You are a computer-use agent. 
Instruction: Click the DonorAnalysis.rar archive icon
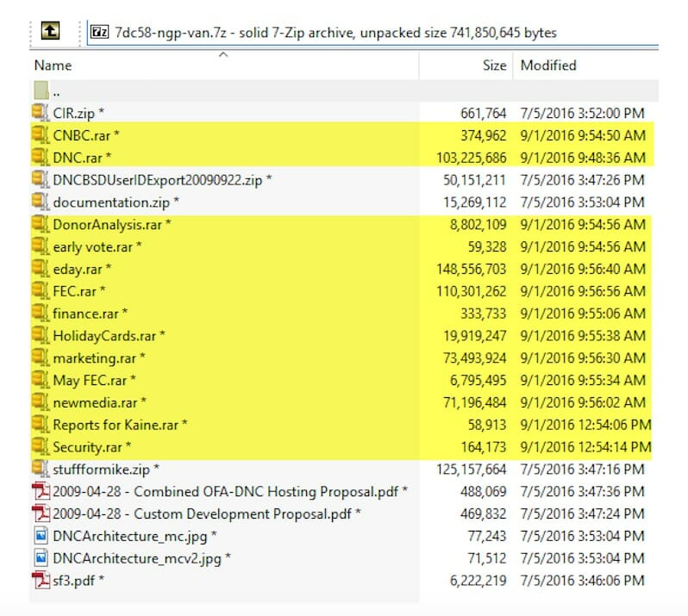41,225
